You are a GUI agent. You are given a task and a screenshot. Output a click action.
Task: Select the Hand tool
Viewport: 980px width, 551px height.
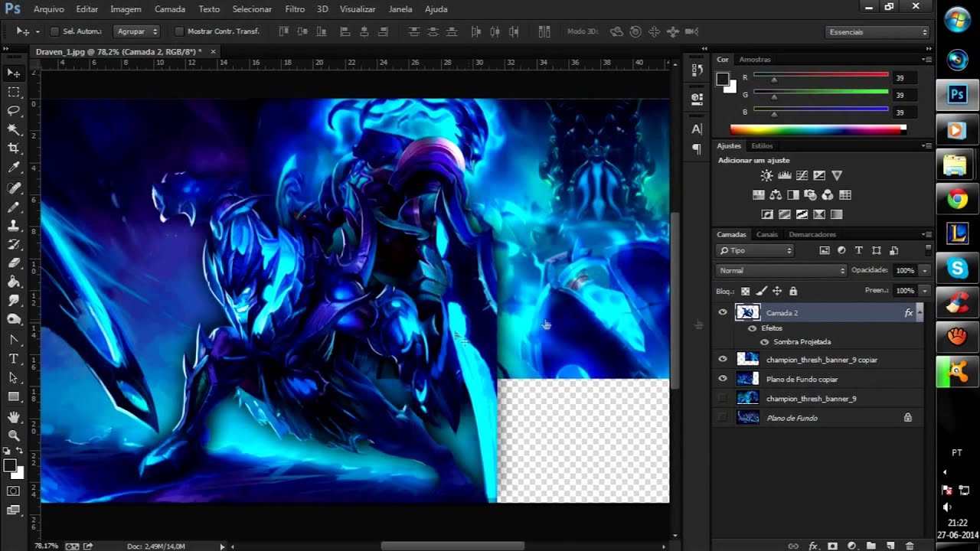14,416
